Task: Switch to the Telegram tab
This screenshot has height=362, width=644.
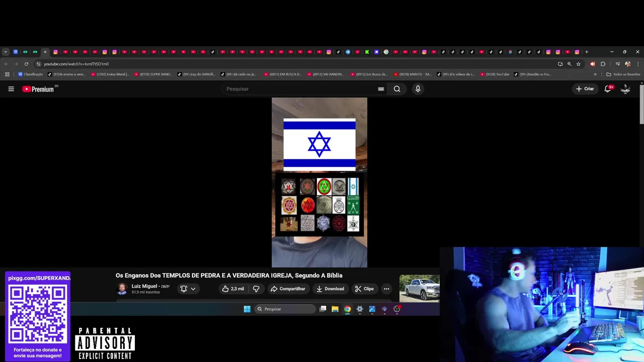Action: 348,52
